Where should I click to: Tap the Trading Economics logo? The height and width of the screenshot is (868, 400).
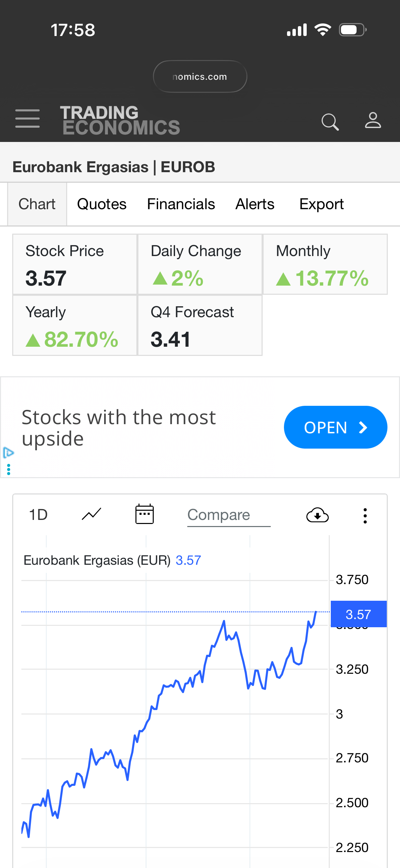click(x=120, y=121)
